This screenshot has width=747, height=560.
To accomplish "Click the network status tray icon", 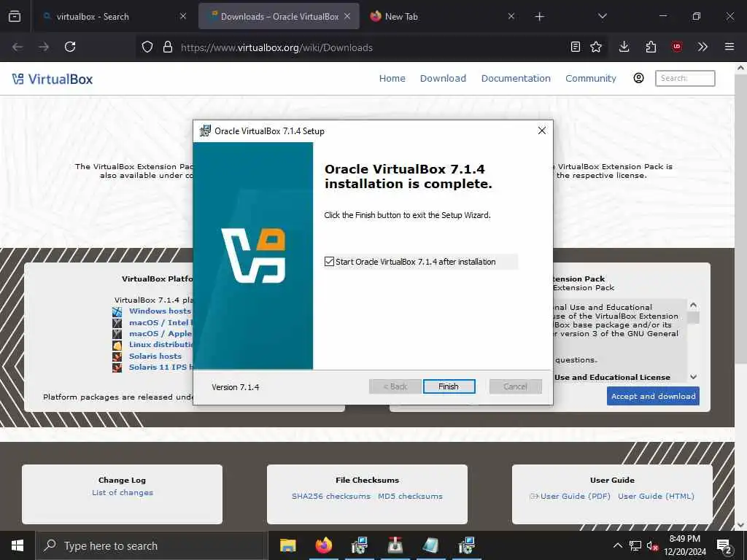I will [635, 545].
